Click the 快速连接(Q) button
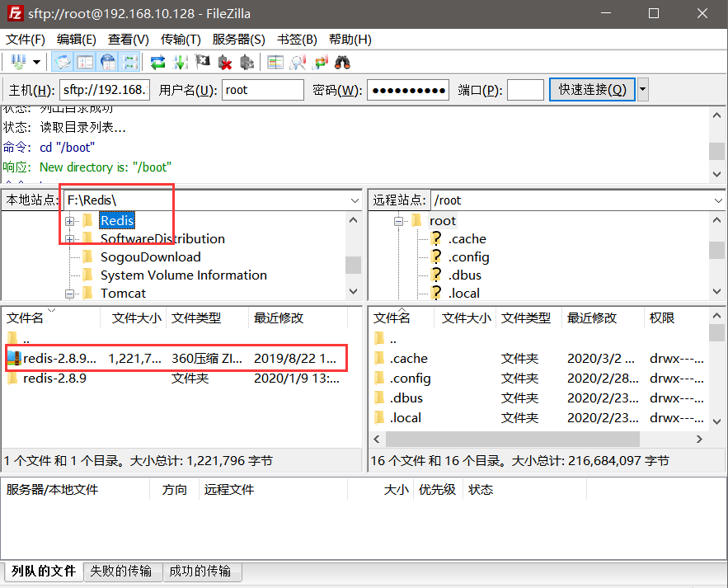The width and height of the screenshot is (728, 588). (x=593, y=89)
